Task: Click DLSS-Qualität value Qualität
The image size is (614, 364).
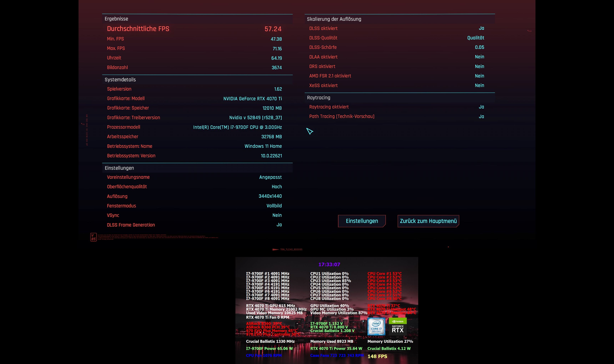Action: click(476, 38)
